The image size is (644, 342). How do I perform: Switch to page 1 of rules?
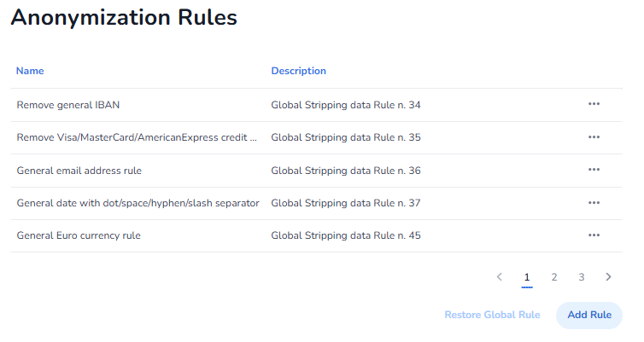click(527, 277)
